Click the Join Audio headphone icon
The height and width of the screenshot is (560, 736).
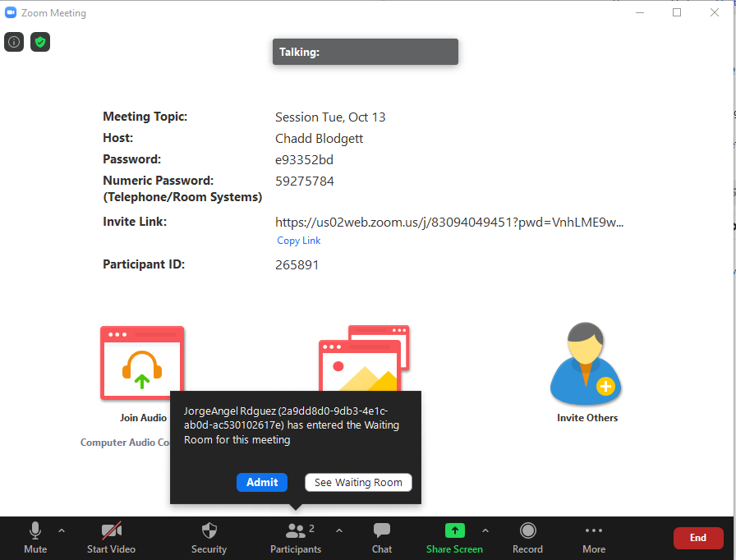pyautogui.click(x=142, y=363)
